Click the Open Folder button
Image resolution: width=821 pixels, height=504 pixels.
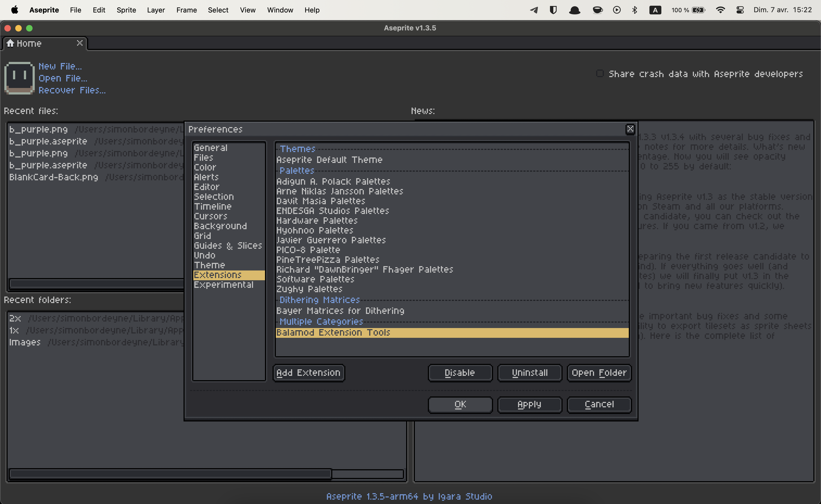pos(599,373)
